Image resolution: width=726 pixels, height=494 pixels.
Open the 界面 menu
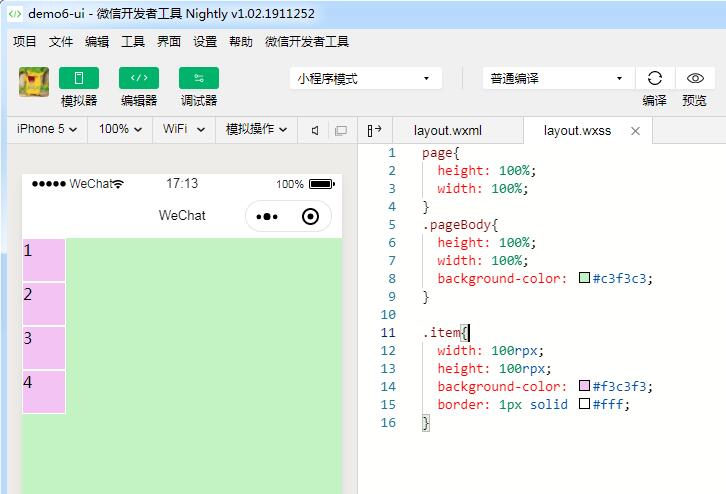click(x=169, y=42)
